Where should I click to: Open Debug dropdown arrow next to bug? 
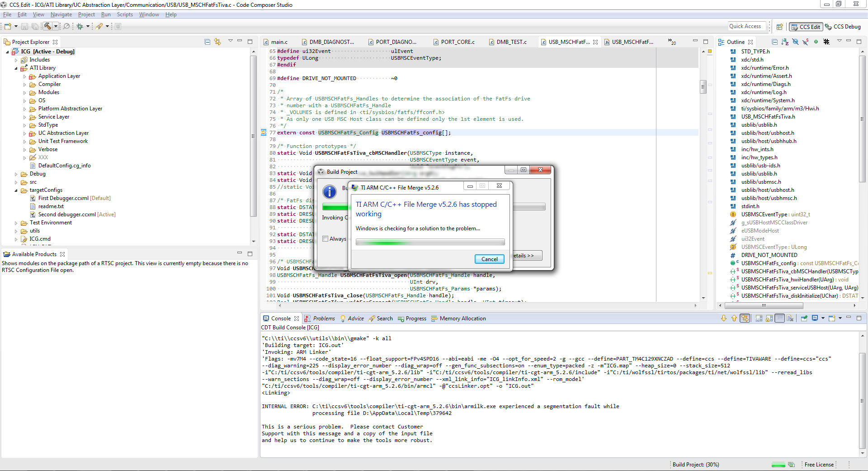coord(88,26)
